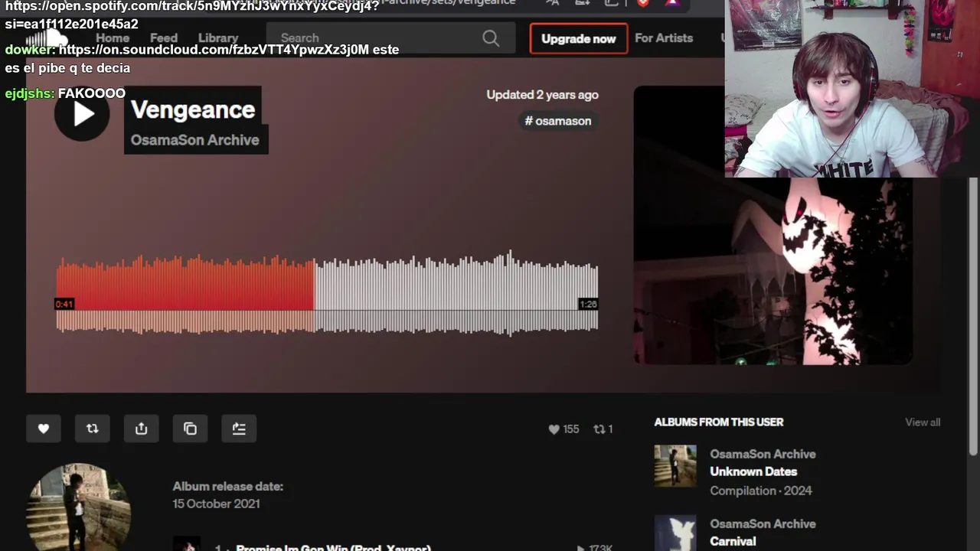Copy link with the copy icon button

click(x=191, y=429)
